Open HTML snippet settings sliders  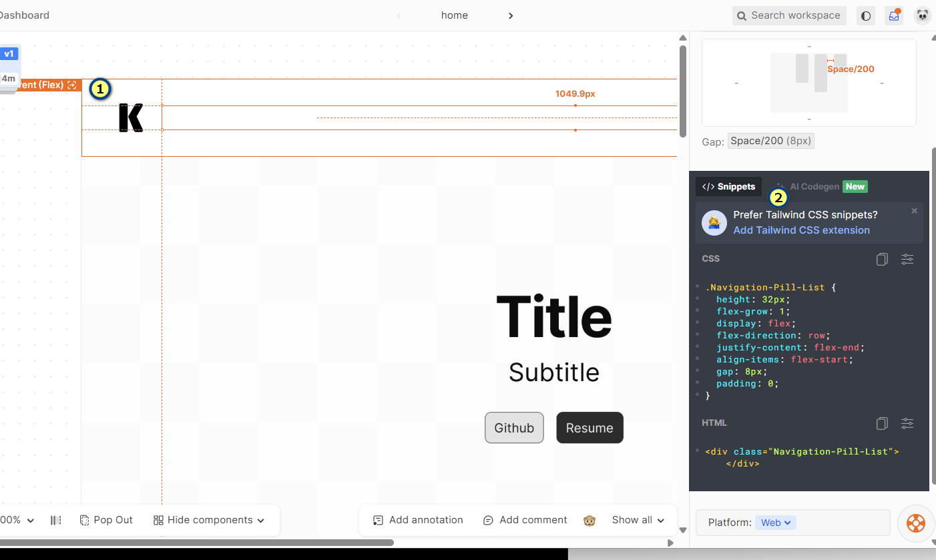(x=907, y=423)
